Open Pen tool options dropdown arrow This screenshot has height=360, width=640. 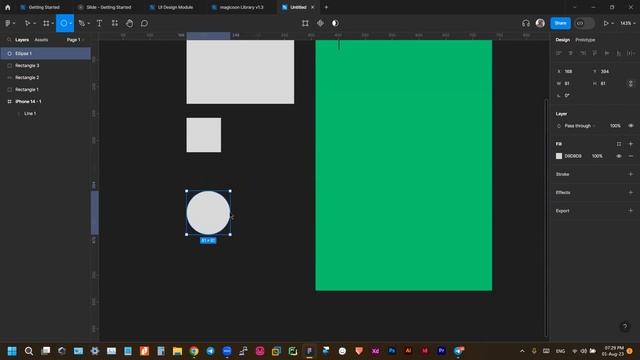[89, 24]
